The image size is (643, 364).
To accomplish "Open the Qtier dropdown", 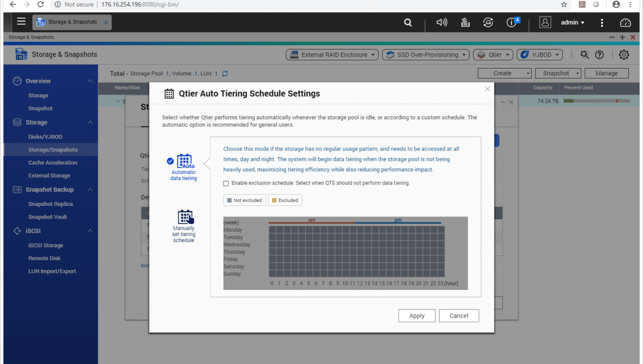I will click(493, 54).
